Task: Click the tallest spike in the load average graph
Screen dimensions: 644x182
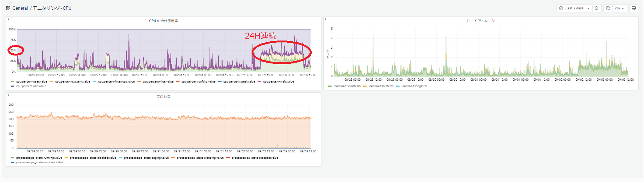Action: (x=373, y=37)
